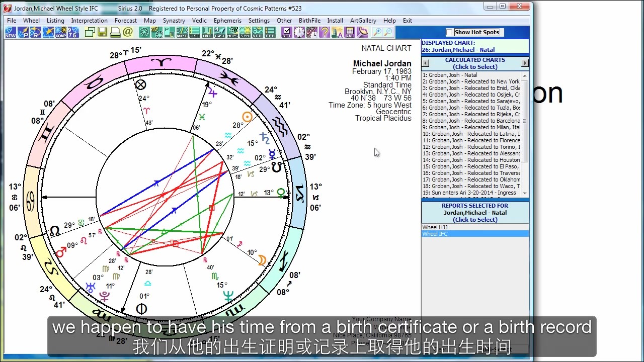
Task: Click Sun symbol in chart wheel
Action: (247, 117)
